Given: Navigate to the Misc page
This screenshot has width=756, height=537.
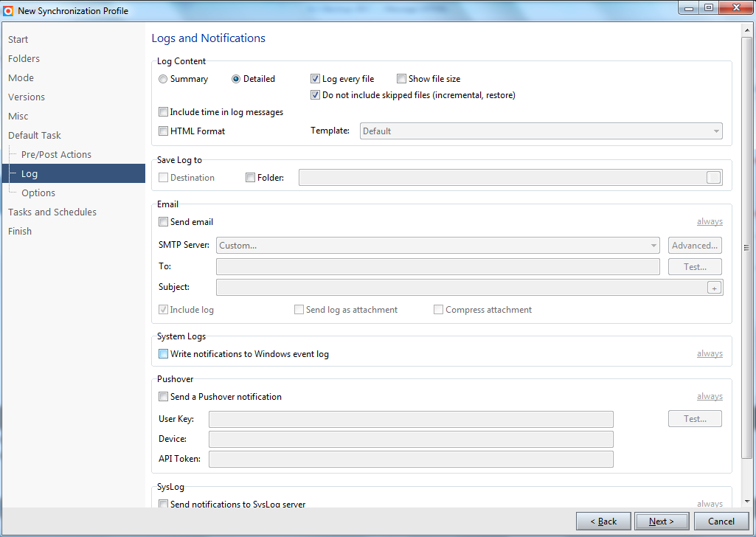Looking at the screenshot, I should [x=18, y=116].
